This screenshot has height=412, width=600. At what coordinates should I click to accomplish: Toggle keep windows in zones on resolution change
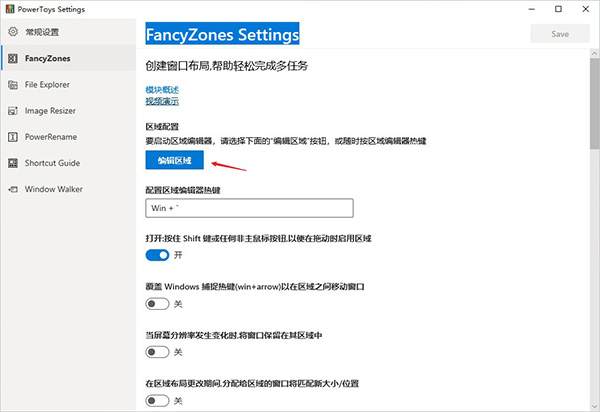click(158, 352)
